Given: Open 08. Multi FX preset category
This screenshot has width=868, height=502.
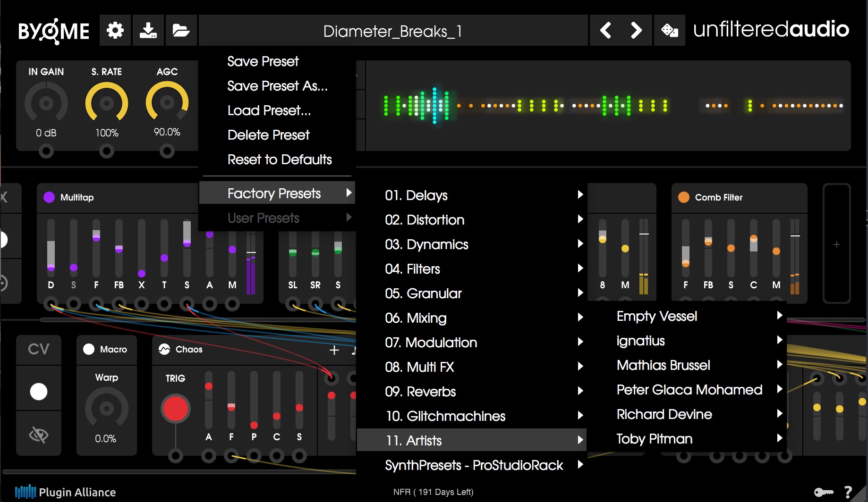Looking at the screenshot, I should click(472, 367).
